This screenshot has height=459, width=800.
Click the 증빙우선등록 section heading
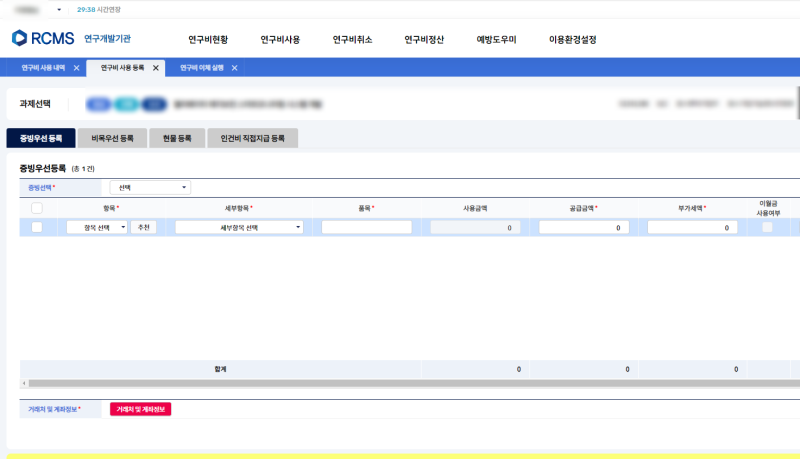point(43,168)
